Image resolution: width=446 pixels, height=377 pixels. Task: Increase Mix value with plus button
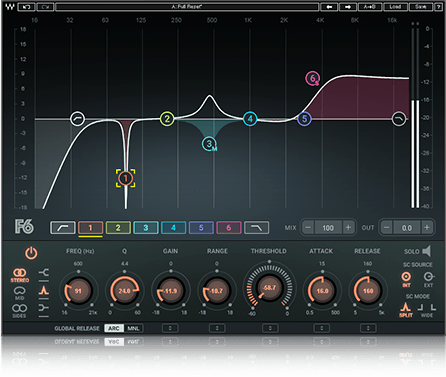tap(348, 228)
